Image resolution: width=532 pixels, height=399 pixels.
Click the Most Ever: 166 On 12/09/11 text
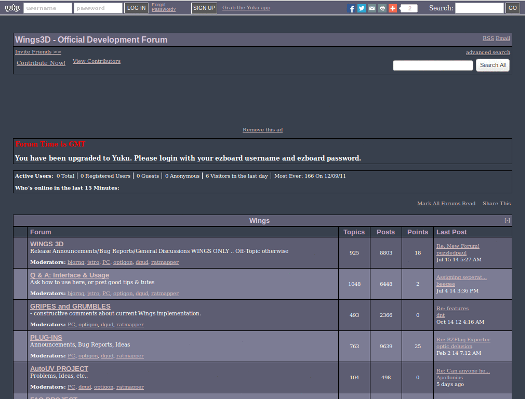coord(310,176)
